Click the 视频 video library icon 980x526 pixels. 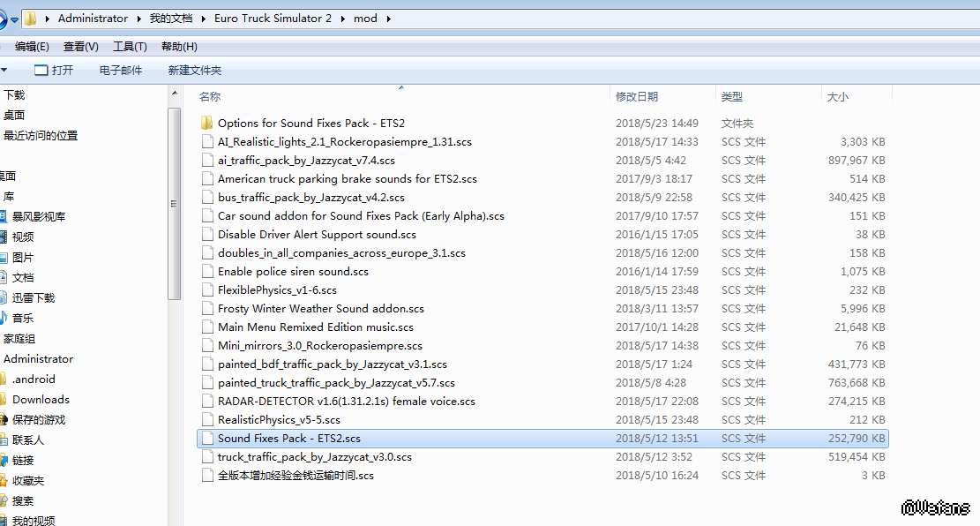[x=3, y=237]
